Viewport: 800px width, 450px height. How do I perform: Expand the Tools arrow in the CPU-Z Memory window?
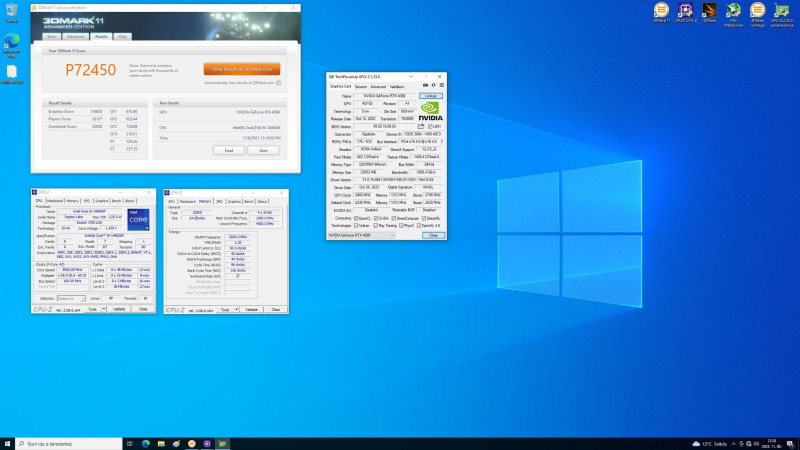click(236, 310)
